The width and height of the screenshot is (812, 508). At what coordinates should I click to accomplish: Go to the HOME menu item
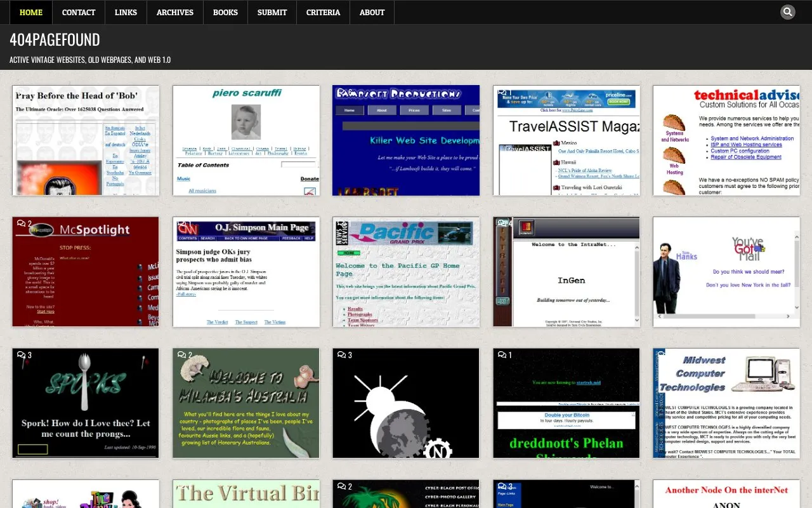coord(31,12)
